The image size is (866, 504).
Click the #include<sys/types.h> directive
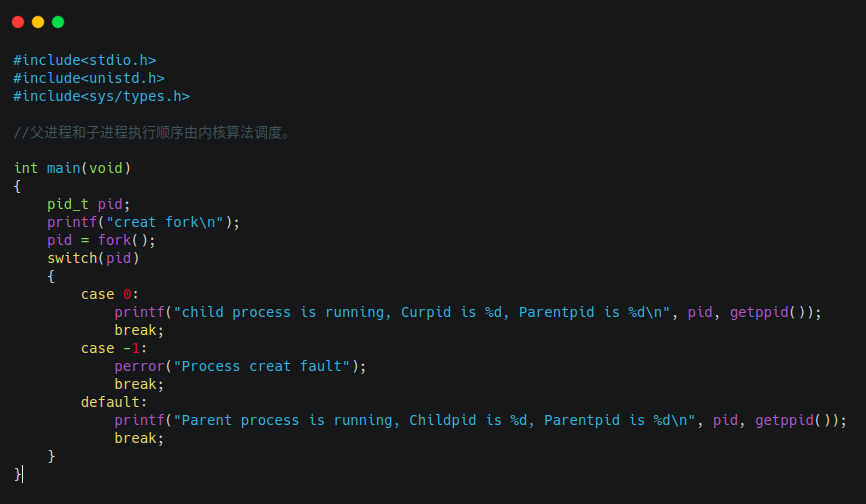[x=102, y=97]
